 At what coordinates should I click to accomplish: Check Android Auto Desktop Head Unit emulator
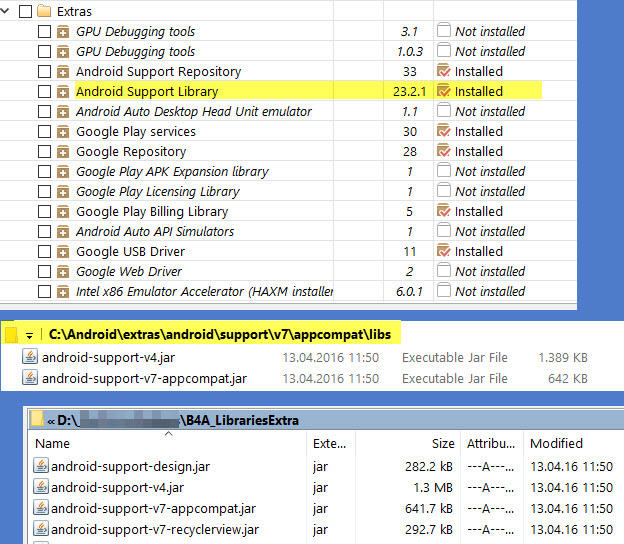pos(44,111)
